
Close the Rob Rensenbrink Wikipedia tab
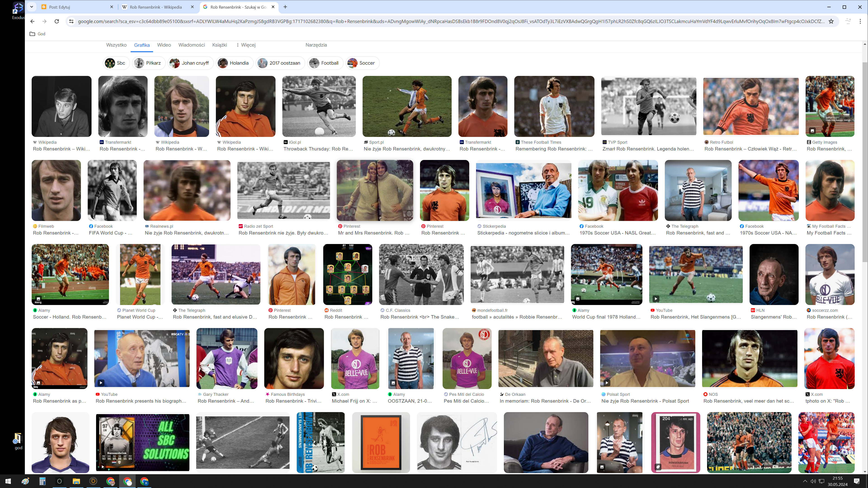click(x=192, y=7)
